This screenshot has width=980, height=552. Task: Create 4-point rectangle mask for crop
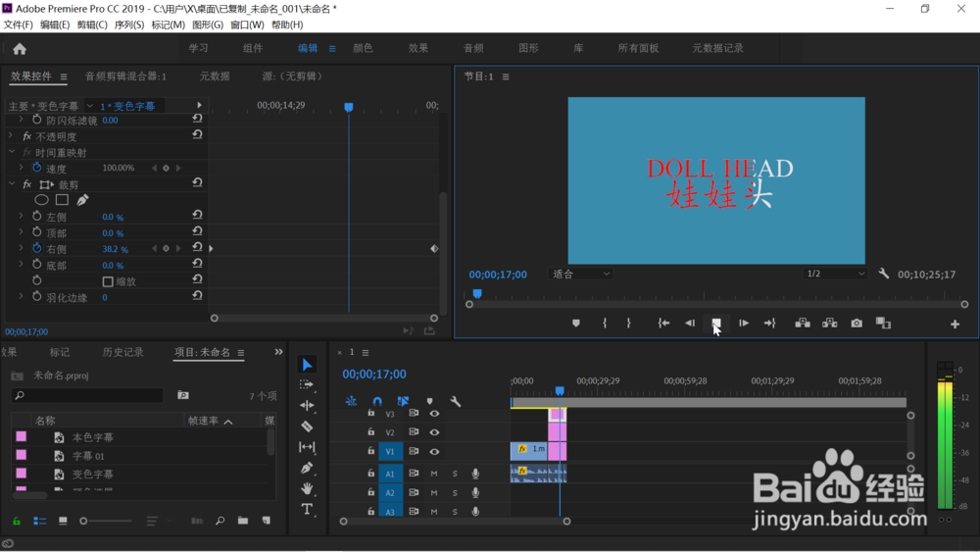(x=62, y=200)
